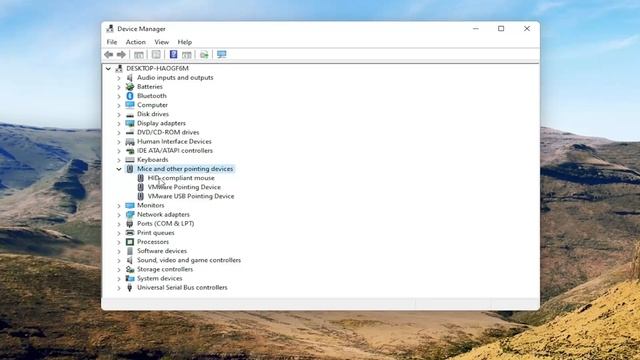Click the Keyboards category icon
The image size is (640, 360).
click(130, 160)
